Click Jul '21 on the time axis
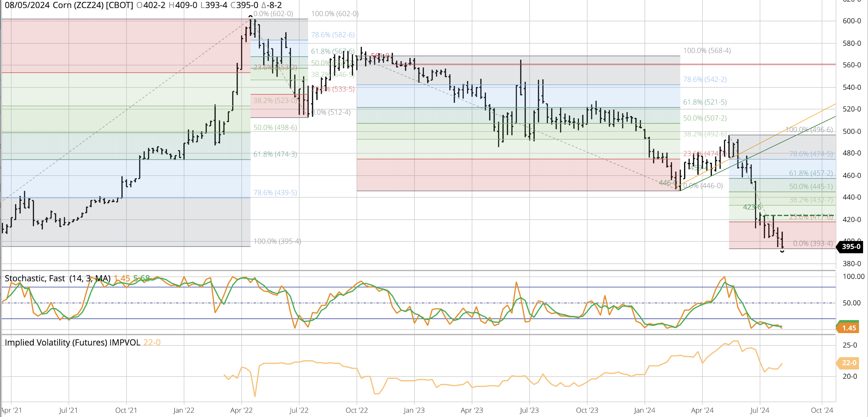 pos(69,410)
